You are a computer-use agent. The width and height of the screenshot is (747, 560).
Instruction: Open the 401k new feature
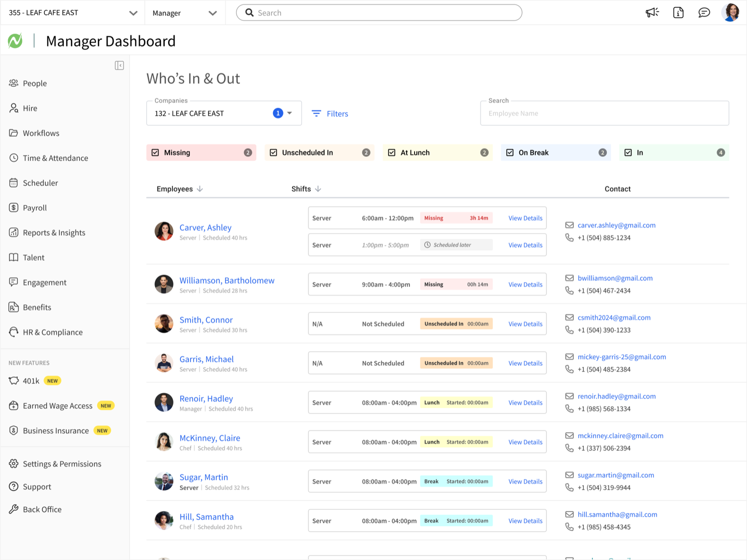pos(34,380)
